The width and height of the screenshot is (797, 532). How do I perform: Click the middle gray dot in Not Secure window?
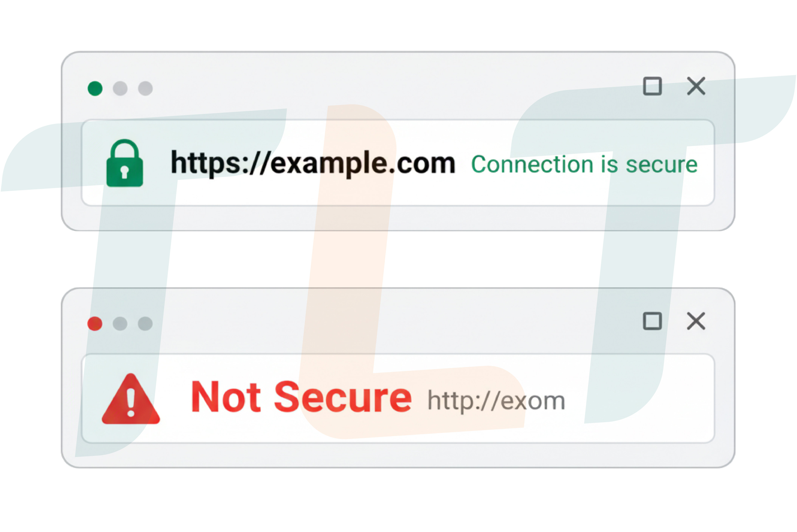[120, 324]
